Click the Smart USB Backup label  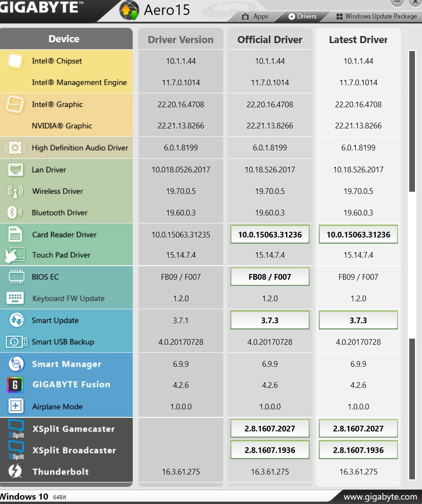click(63, 342)
